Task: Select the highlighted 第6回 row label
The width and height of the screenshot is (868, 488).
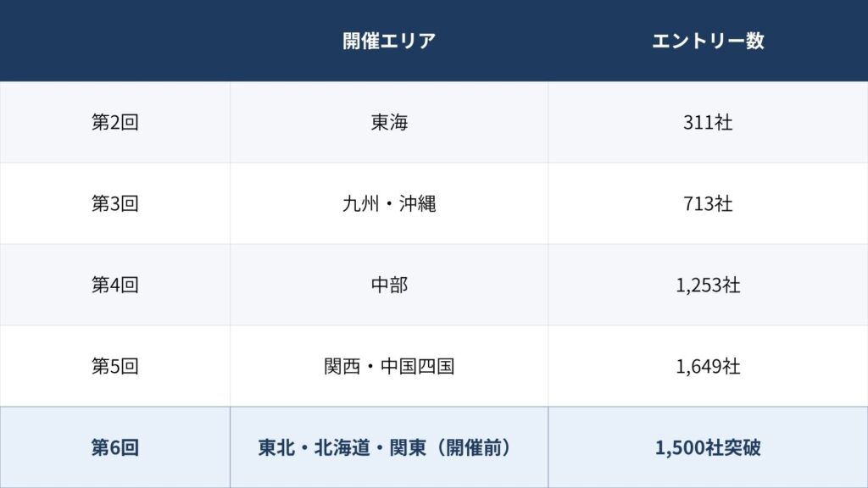Action: click(x=115, y=447)
